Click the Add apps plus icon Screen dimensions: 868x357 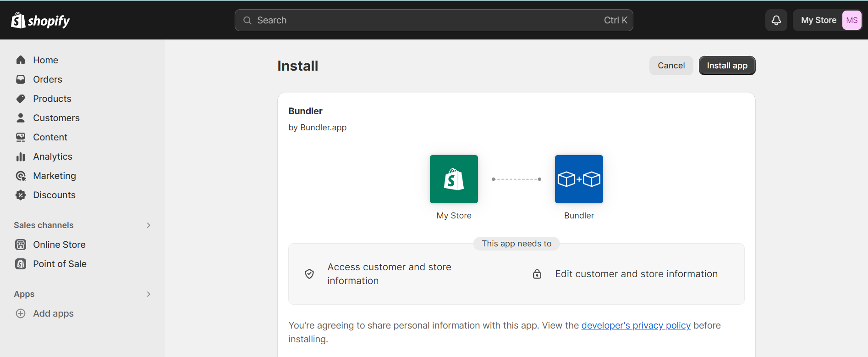point(21,313)
